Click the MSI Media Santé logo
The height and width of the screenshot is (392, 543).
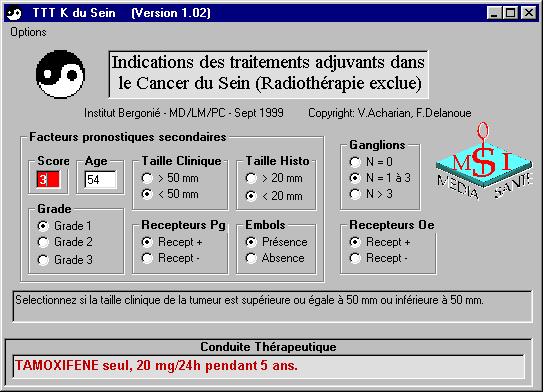click(484, 161)
